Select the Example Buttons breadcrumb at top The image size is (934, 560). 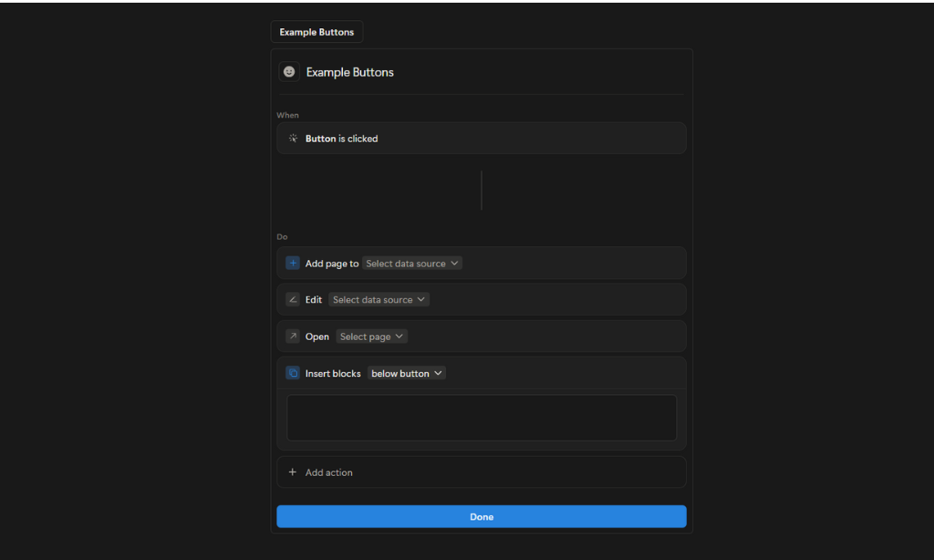317,31
